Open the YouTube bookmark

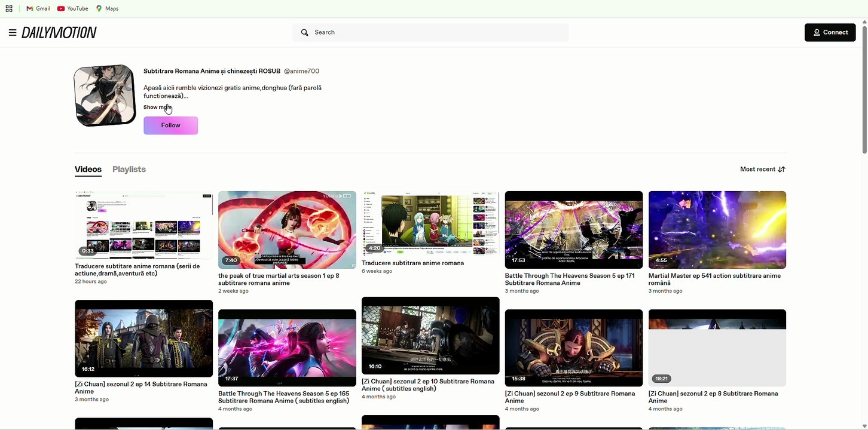[72, 8]
